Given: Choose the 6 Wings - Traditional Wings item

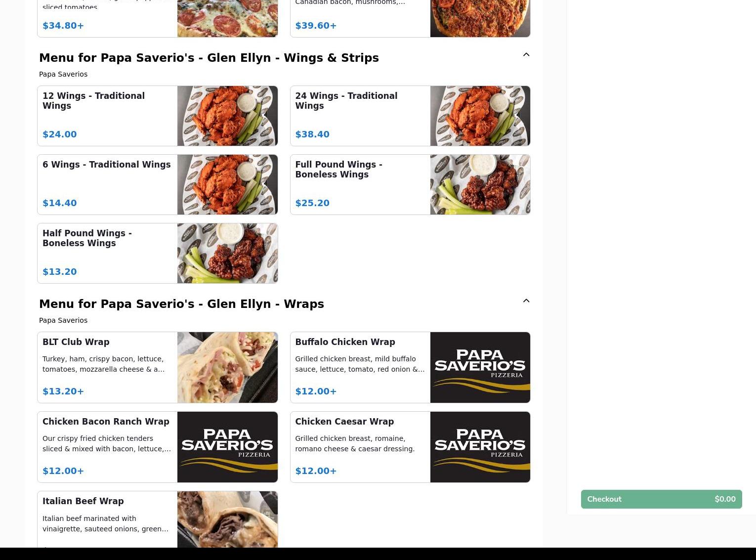Looking at the screenshot, I should (x=157, y=185).
